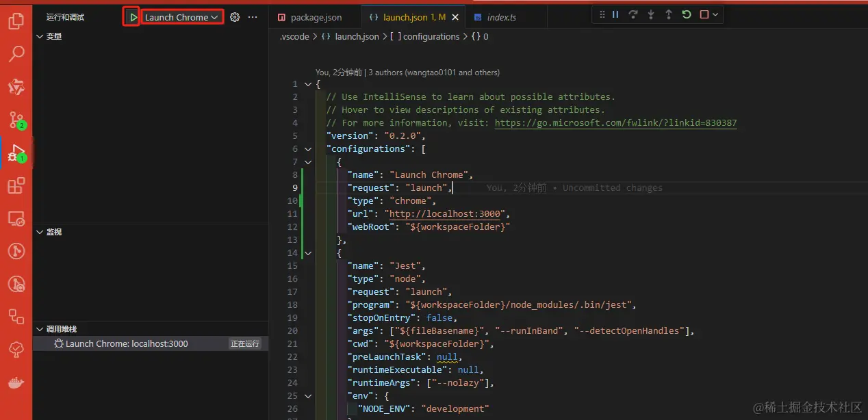Image resolution: width=868 pixels, height=420 pixels.
Task: Open the Launch Chrome configuration dropdown
Action: pyautogui.click(x=182, y=17)
